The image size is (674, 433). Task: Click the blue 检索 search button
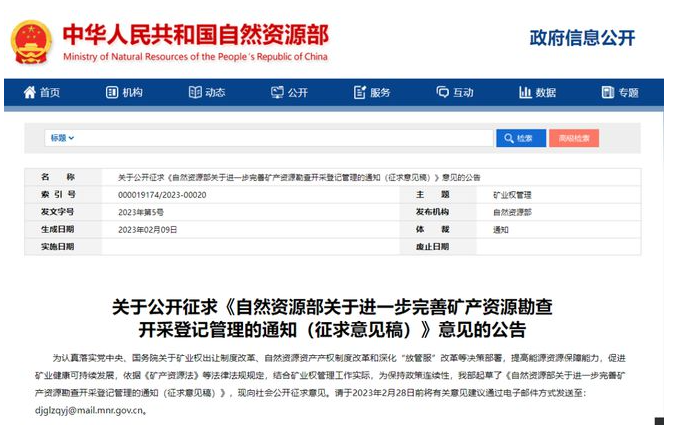tap(520, 138)
